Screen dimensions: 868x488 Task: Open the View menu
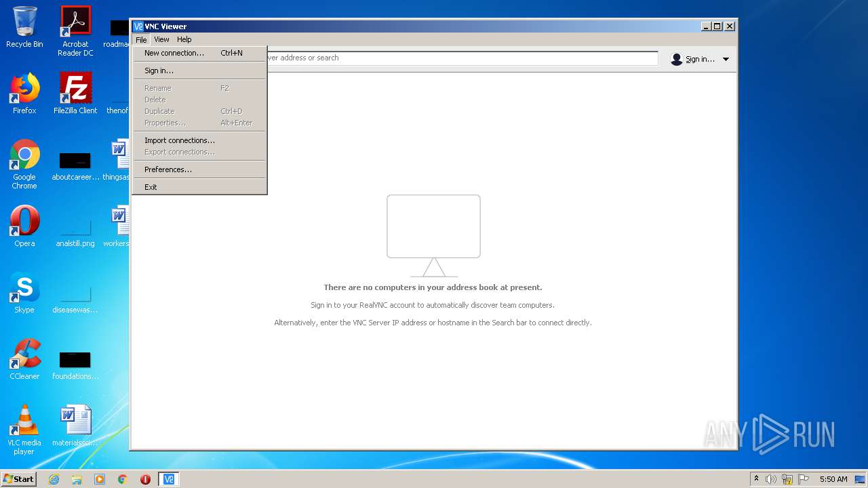[x=161, y=39]
